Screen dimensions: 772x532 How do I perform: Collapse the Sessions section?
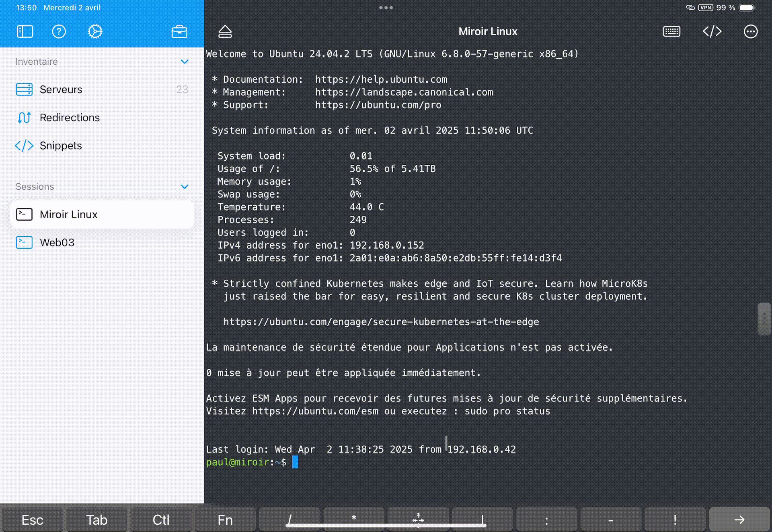(x=185, y=186)
